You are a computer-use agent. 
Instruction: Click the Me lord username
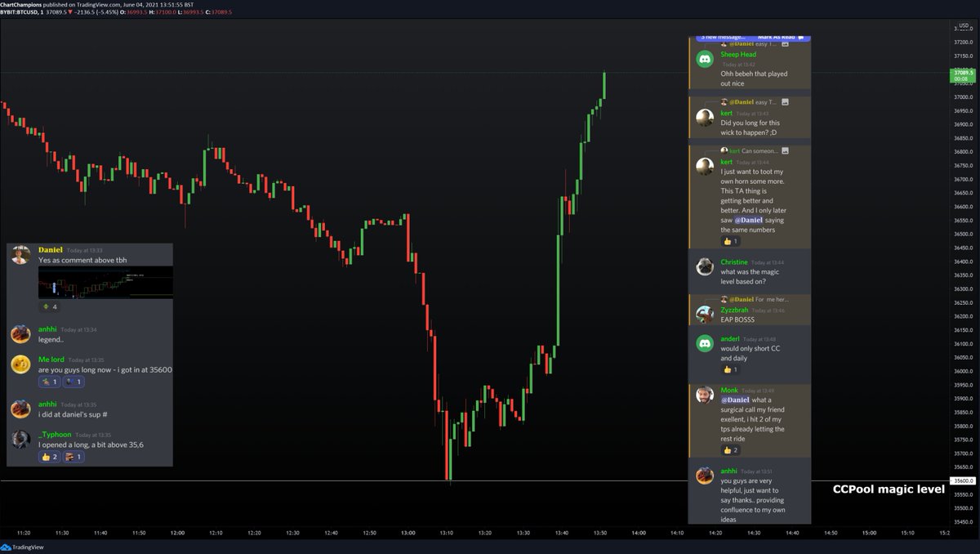[x=51, y=360]
